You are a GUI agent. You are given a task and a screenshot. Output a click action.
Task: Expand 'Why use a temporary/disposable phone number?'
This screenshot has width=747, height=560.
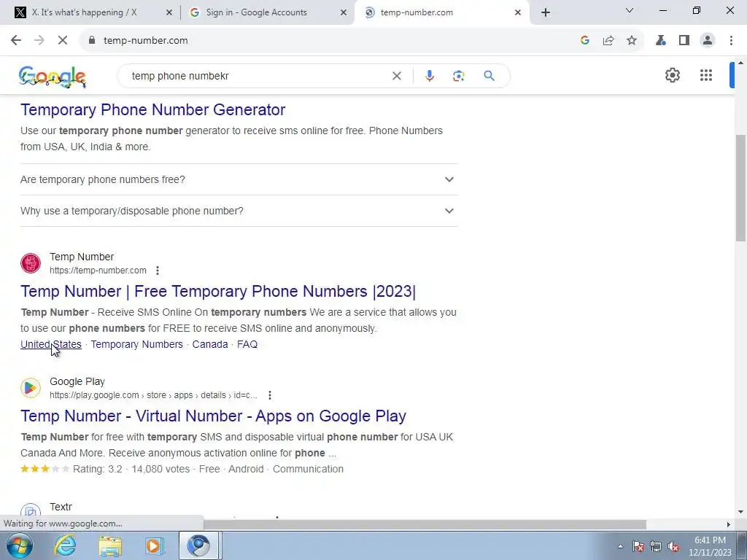click(x=239, y=211)
